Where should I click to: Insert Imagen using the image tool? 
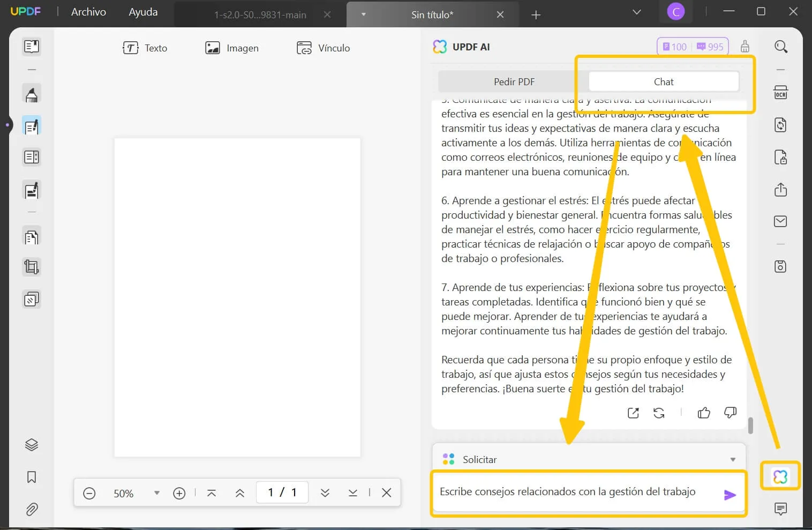232,48
